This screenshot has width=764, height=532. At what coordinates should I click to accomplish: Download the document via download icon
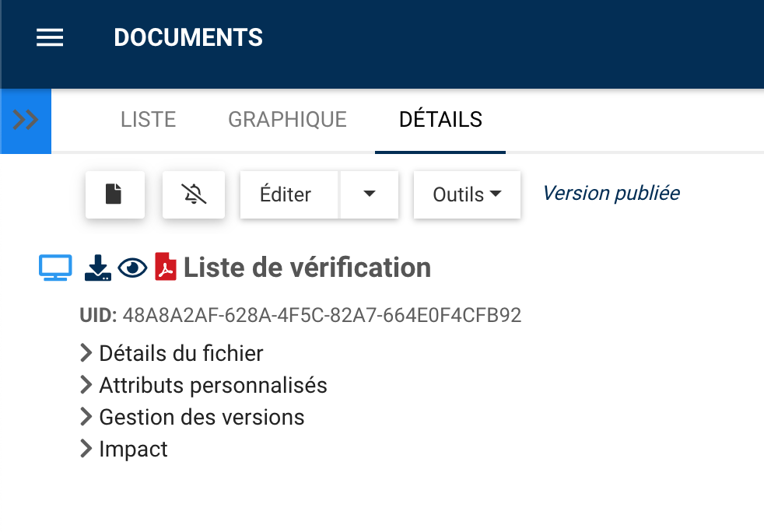[97, 268]
